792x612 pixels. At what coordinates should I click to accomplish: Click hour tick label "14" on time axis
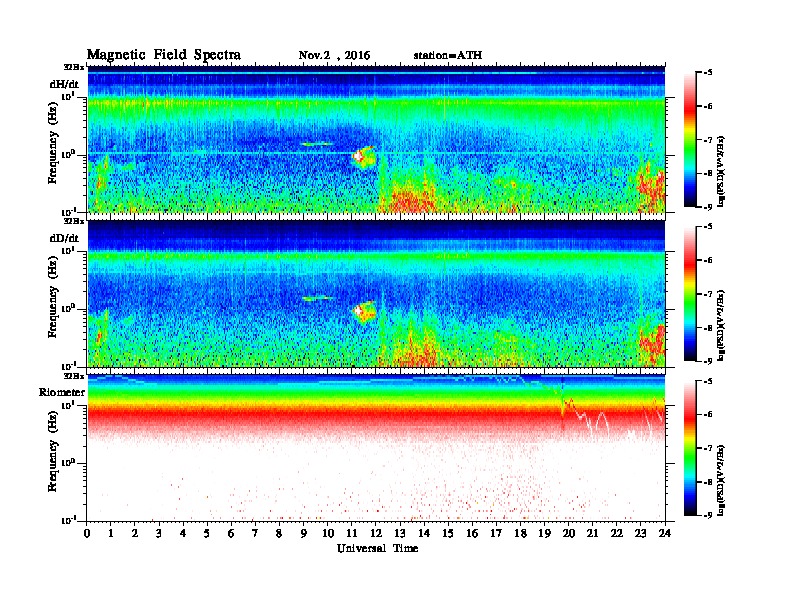(424, 533)
